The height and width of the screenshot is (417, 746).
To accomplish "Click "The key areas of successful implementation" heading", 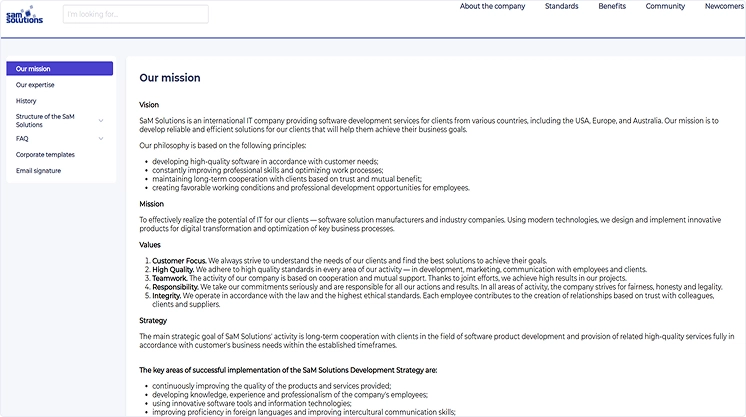I will (288, 370).
